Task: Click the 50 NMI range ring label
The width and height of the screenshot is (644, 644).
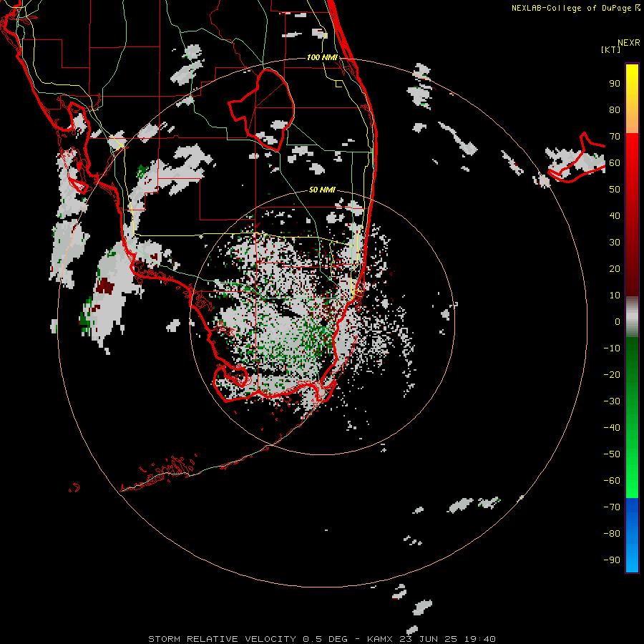Action: pos(322,190)
